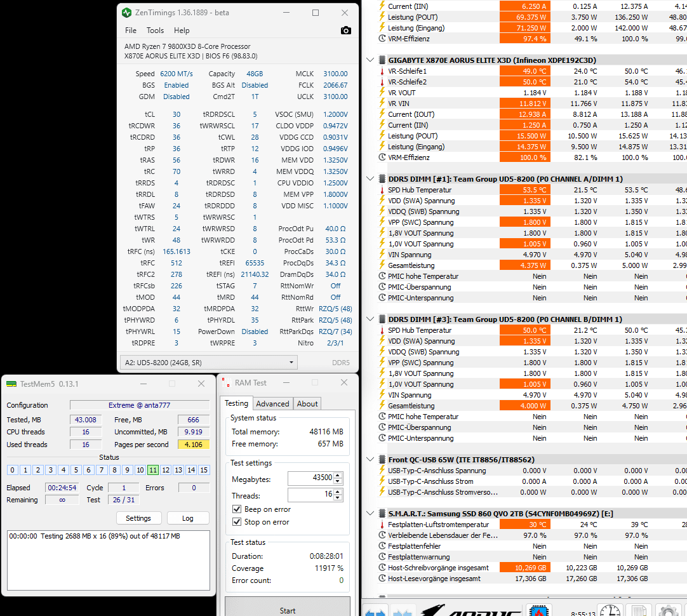Click the RAM Test title bar icon
687x616 pixels.
pyautogui.click(x=226, y=382)
